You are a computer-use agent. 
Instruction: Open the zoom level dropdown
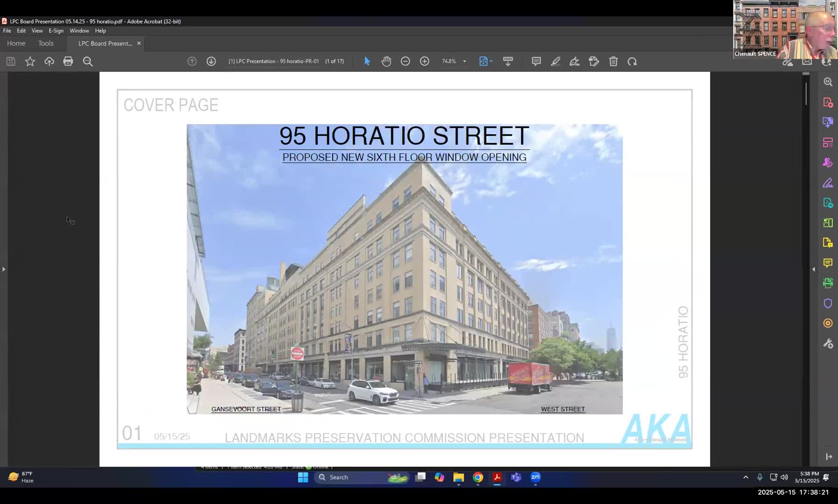pos(464,61)
